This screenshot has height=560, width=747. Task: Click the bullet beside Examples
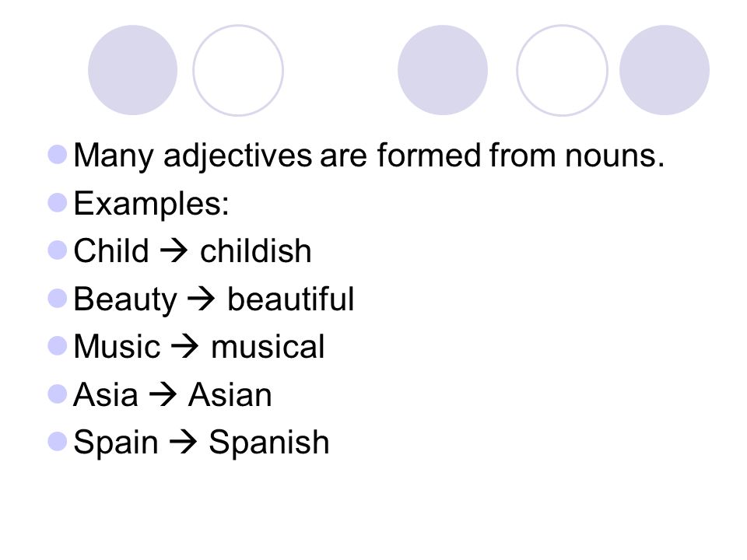(57, 202)
